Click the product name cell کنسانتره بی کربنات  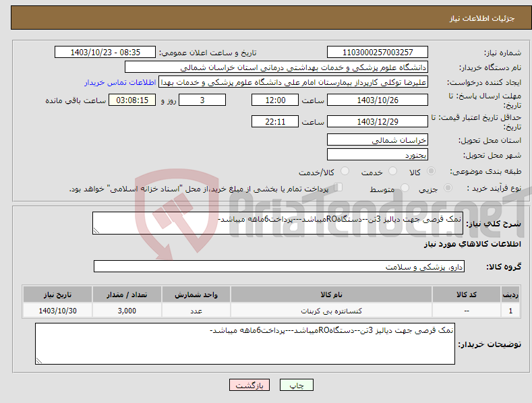[x=331, y=311]
